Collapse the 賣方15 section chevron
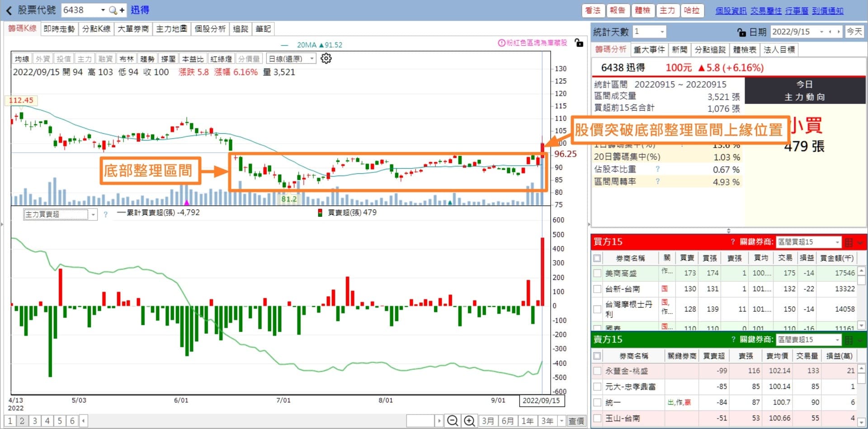This screenshot has width=868, height=429. [860, 340]
